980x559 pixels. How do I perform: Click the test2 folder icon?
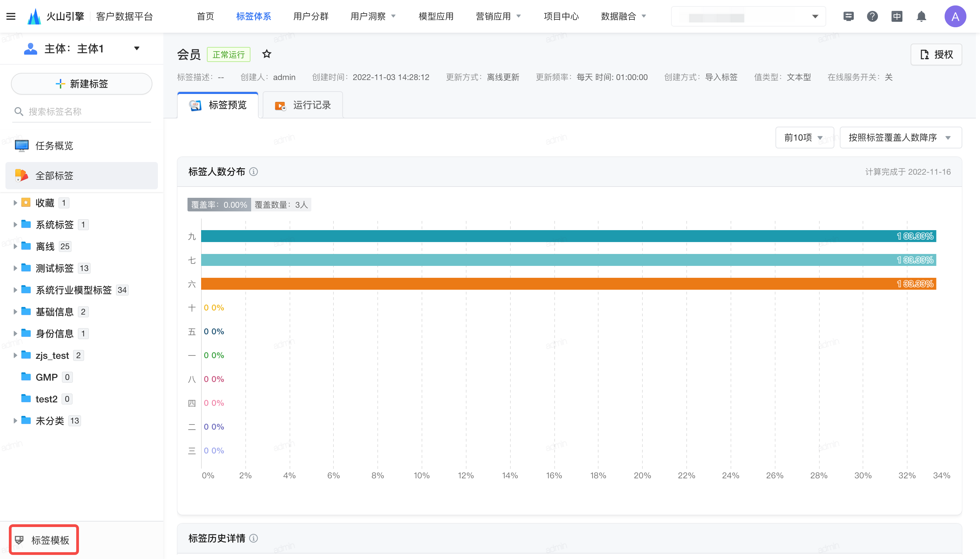[x=26, y=399]
